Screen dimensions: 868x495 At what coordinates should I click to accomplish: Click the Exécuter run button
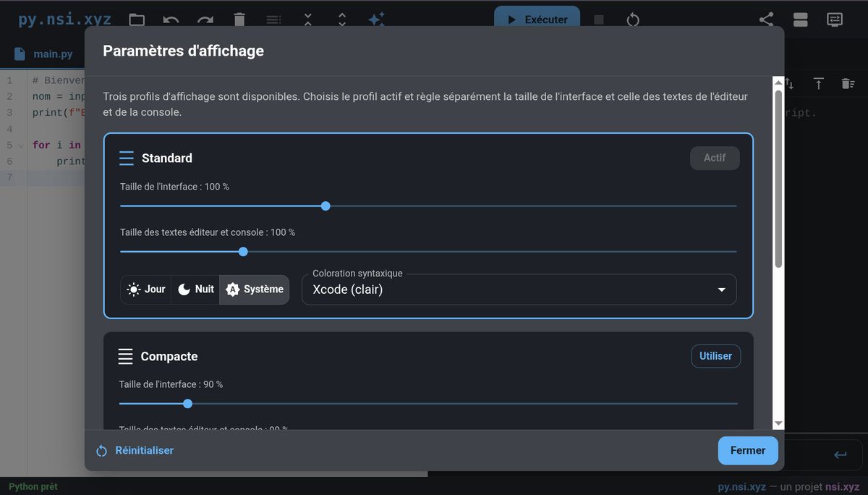coord(537,20)
